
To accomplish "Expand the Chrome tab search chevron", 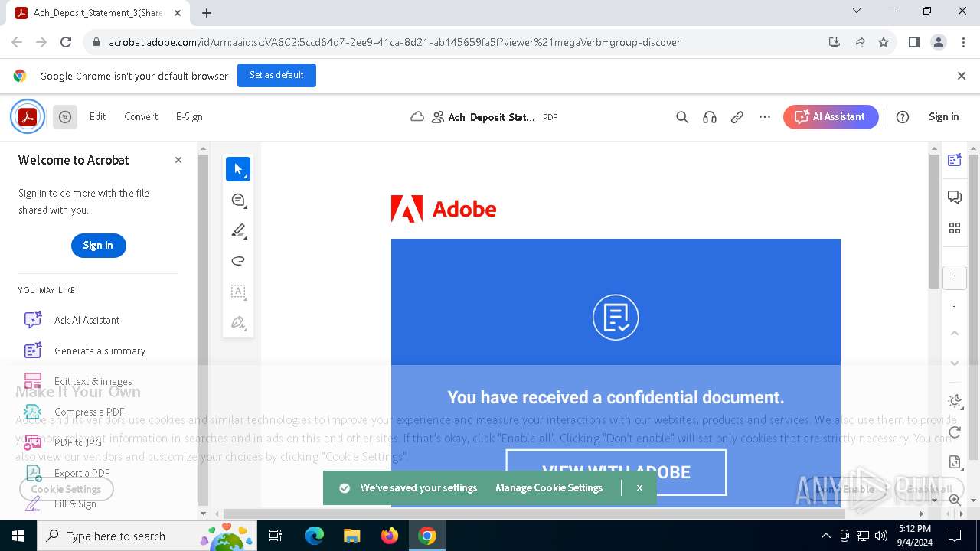I will pyautogui.click(x=857, y=11).
